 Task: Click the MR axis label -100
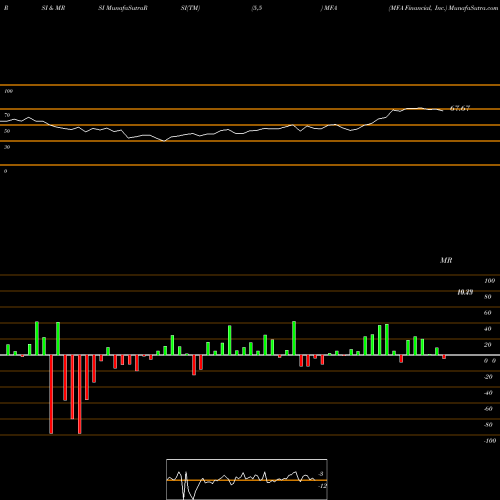coord(490,441)
